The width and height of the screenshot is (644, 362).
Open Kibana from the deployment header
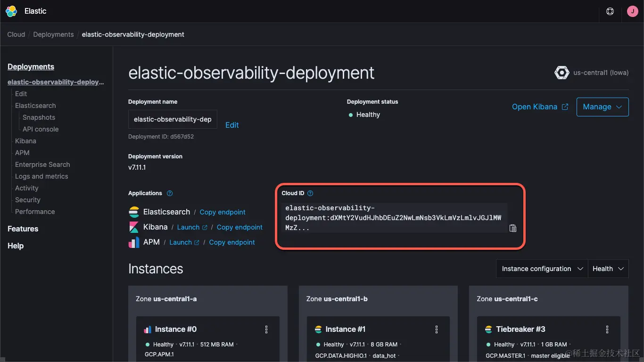pyautogui.click(x=537, y=107)
